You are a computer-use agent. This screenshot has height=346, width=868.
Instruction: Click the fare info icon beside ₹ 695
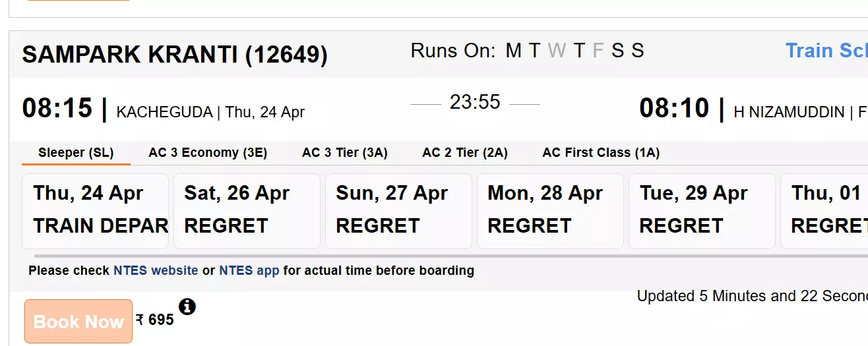(x=187, y=306)
